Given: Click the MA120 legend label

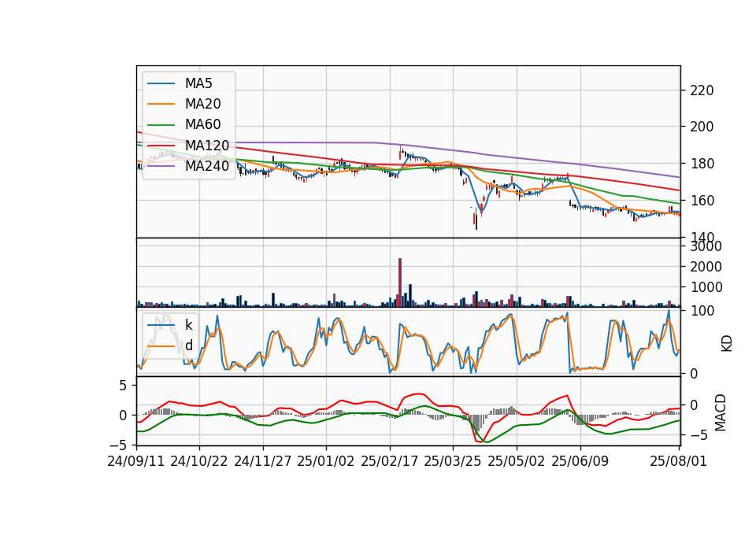Looking at the screenshot, I should point(207,145).
